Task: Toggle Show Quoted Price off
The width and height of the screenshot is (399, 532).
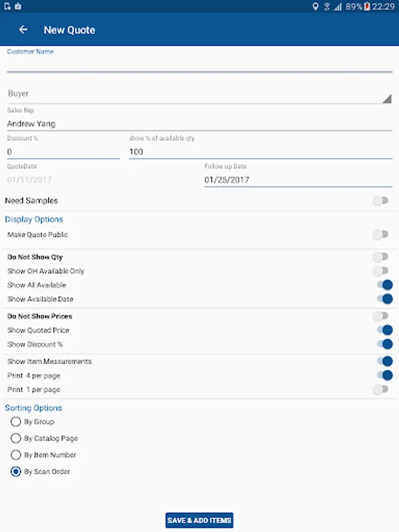Action: 384,330
